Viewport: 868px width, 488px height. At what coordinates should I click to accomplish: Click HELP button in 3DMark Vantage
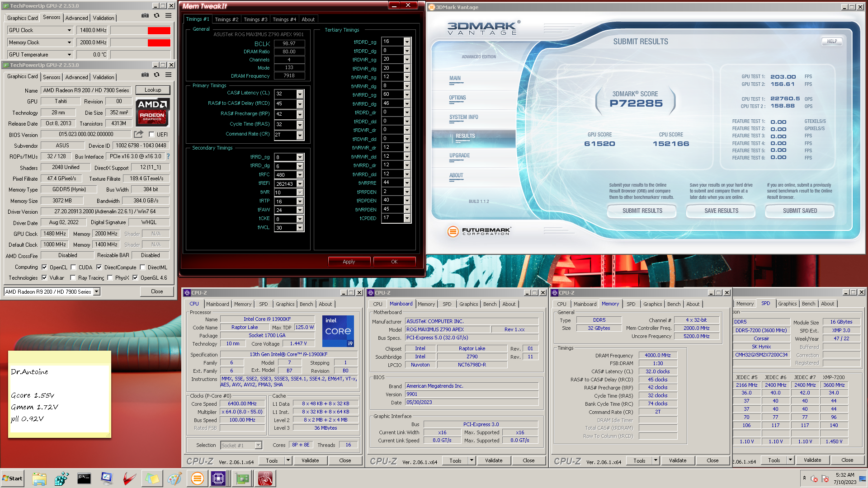point(832,41)
